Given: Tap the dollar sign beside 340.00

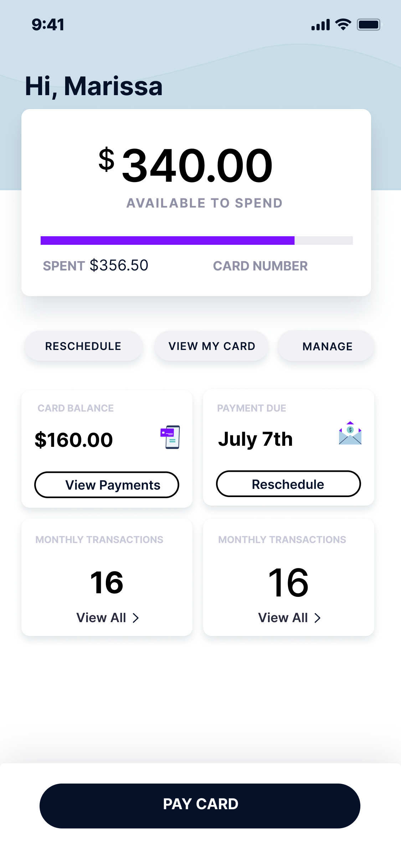Looking at the screenshot, I should 107,160.
